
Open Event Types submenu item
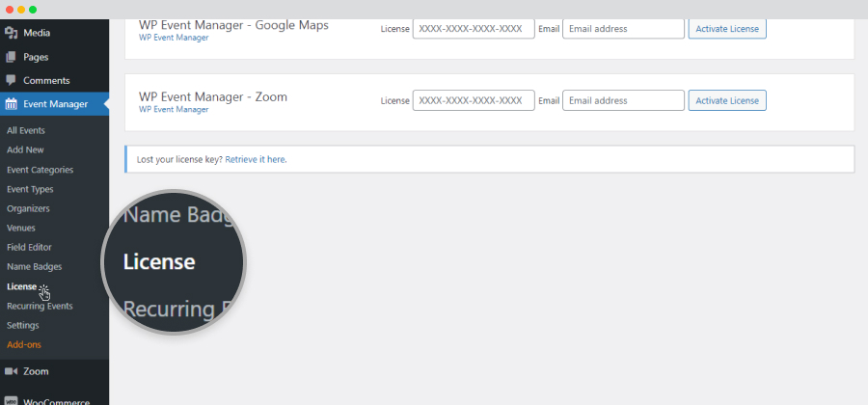click(x=30, y=189)
